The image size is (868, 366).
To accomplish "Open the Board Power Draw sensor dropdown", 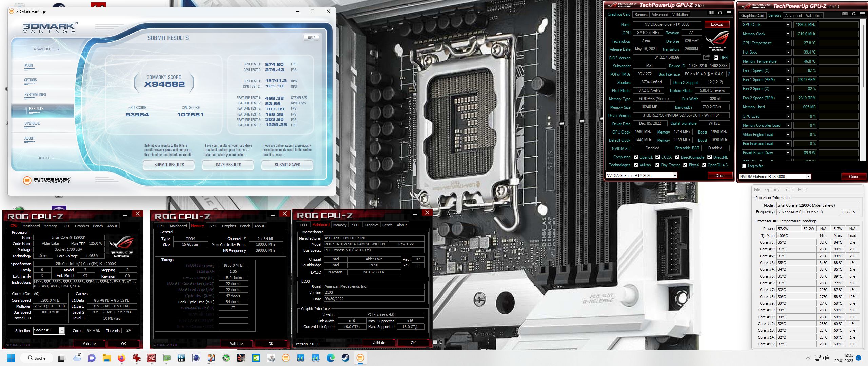I will click(x=788, y=153).
